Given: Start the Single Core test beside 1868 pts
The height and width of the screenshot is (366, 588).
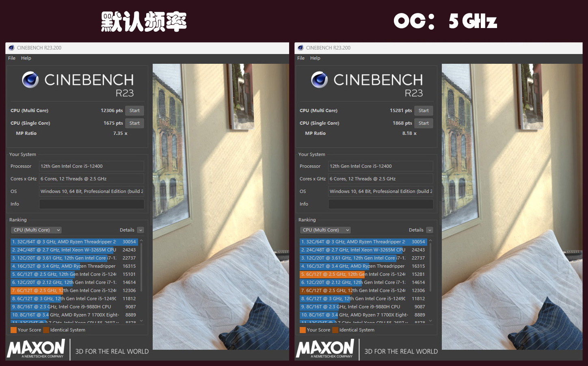Looking at the screenshot, I should click(424, 123).
